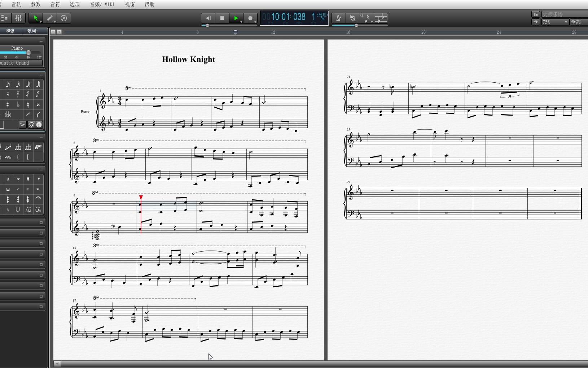588x368 pixels.
Task: Select the natural accidental
Action: click(28, 105)
